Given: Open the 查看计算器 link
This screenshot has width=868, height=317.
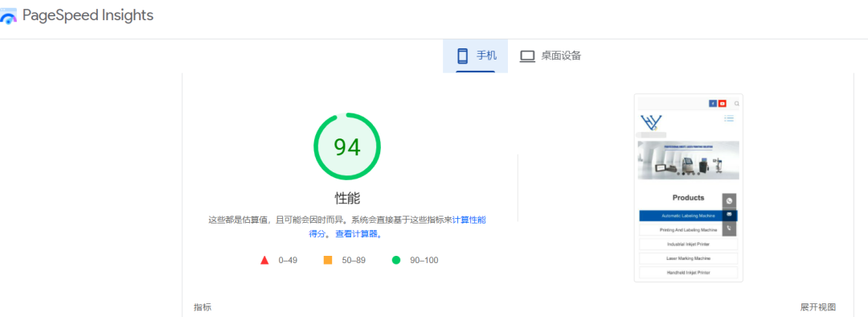Looking at the screenshot, I should [358, 234].
